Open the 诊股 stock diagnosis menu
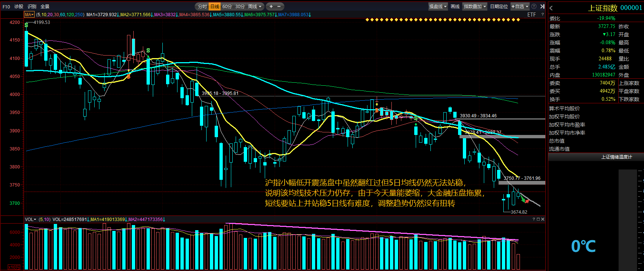This screenshot has height=271, width=644. pyautogui.click(x=19, y=7)
